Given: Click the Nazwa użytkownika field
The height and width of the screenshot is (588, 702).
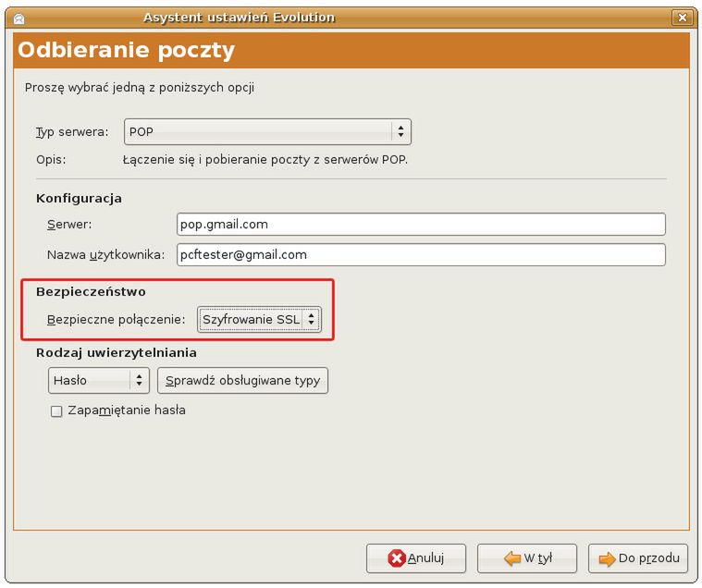Looking at the screenshot, I should [x=421, y=254].
